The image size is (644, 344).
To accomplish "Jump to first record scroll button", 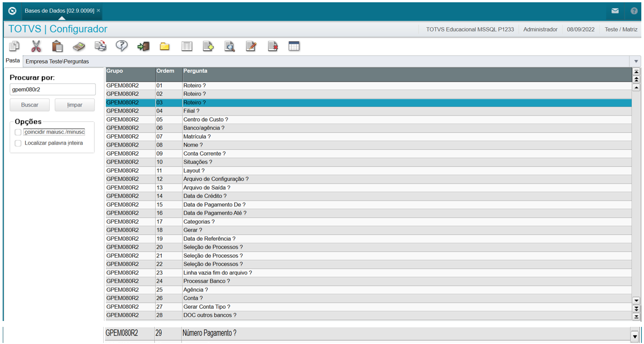I will point(637,71).
